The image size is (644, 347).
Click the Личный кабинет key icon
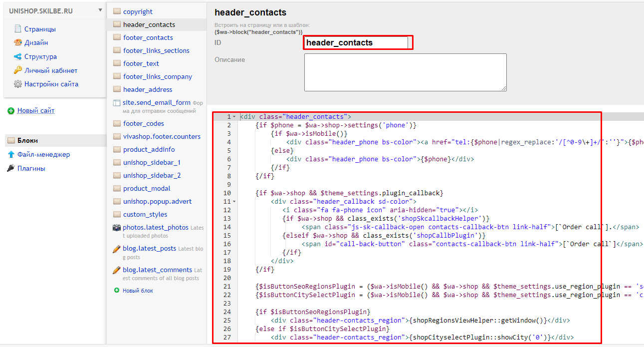[x=18, y=70]
